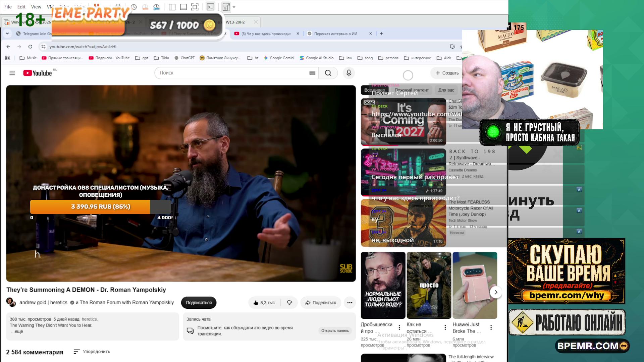644x362 pixels.
Task: Close 'Че у вас здесь происходит' tab
Action: tap(298, 34)
